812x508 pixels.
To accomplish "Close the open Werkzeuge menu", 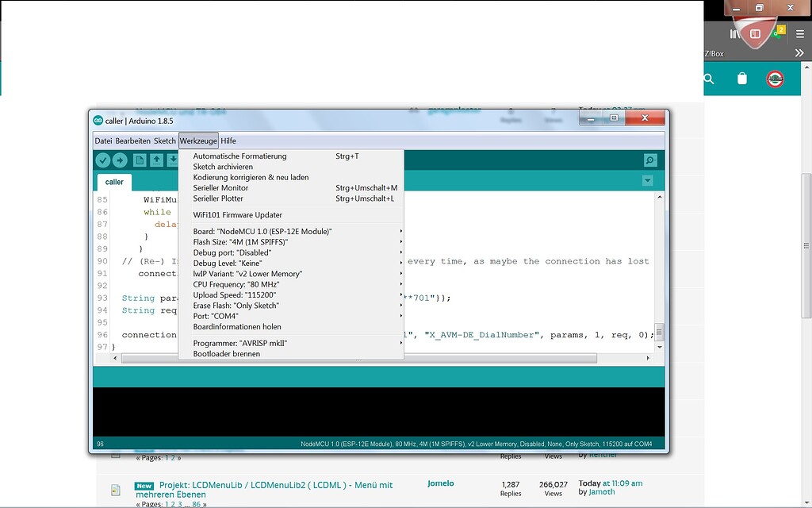I will (198, 141).
